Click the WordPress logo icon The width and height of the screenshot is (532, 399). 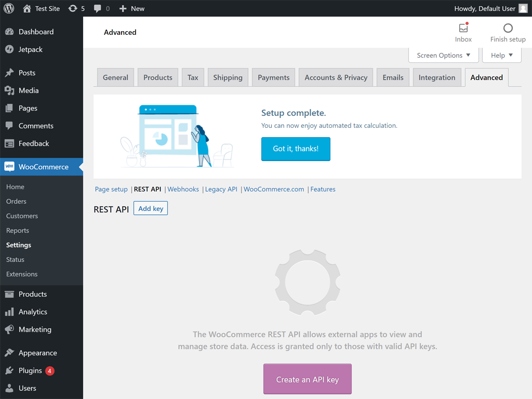(x=8, y=8)
